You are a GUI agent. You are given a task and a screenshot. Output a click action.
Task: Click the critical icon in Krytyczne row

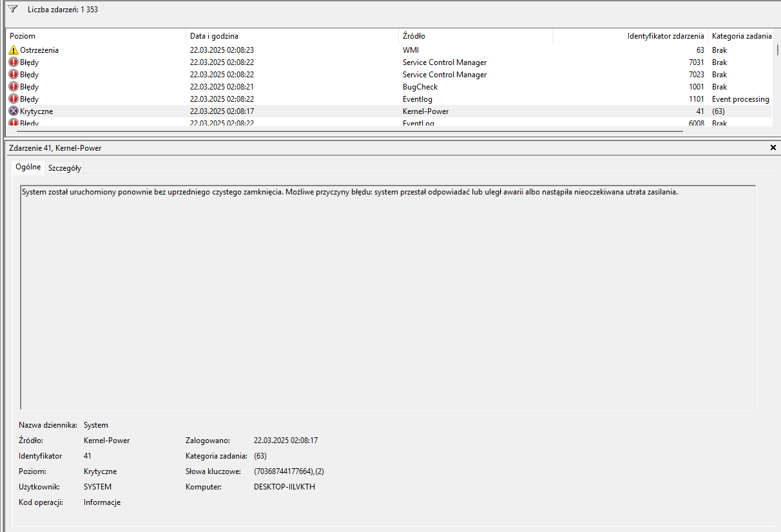pyautogui.click(x=14, y=111)
